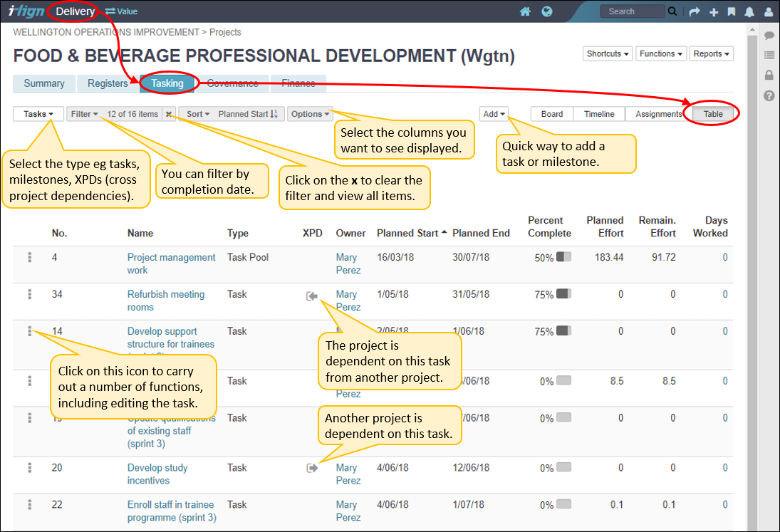This screenshot has width=780, height=532.
Task: Click XPD icon on Refurbish meeting rooms row
Action: coord(312,296)
